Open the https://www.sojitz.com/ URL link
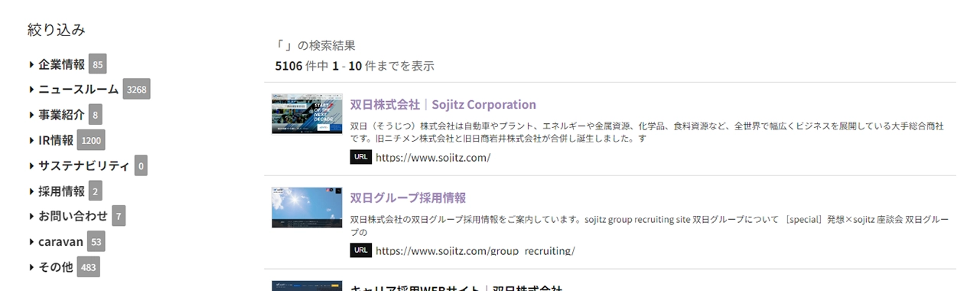This screenshot has height=291, width=980. (x=433, y=158)
